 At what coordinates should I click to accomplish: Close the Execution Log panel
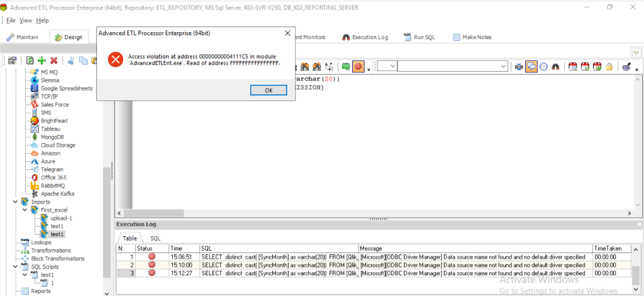639,224
